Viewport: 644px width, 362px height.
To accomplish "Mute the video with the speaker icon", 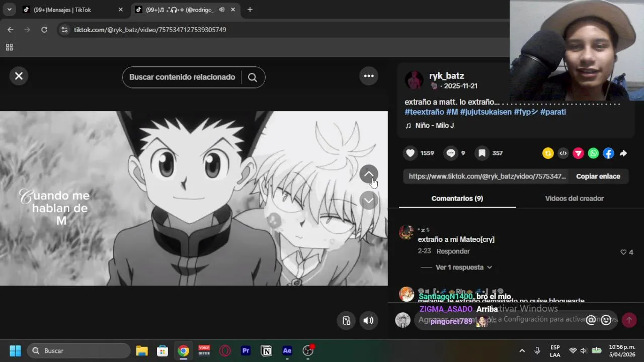I will tap(369, 321).
